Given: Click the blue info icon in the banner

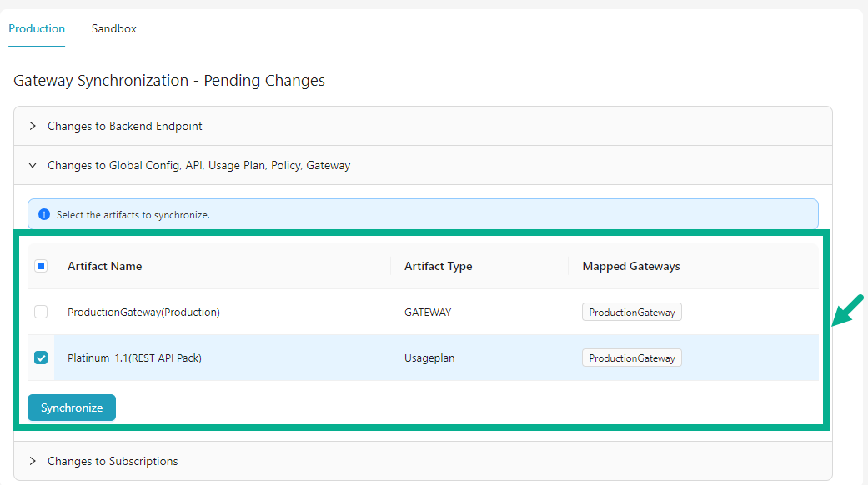Looking at the screenshot, I should [44, 214].
